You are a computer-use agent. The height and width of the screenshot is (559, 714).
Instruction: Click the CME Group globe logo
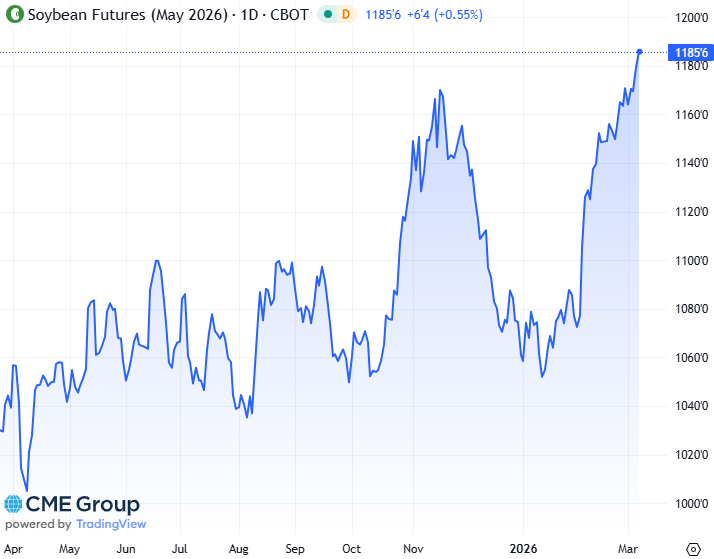13,504
